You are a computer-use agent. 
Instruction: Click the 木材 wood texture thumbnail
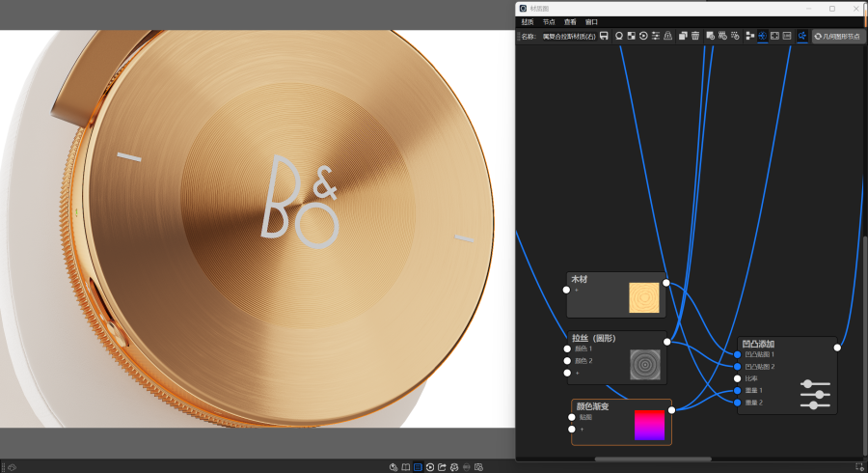(644, 297)
